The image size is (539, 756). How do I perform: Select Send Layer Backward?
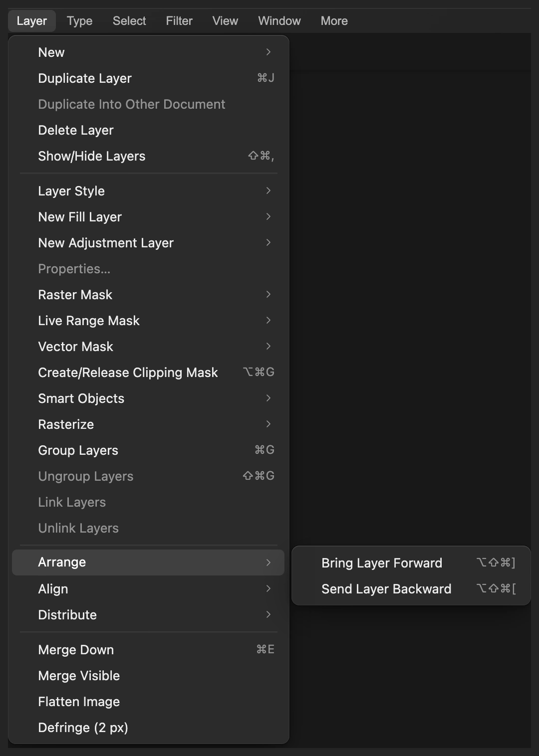tap(411, 589)
